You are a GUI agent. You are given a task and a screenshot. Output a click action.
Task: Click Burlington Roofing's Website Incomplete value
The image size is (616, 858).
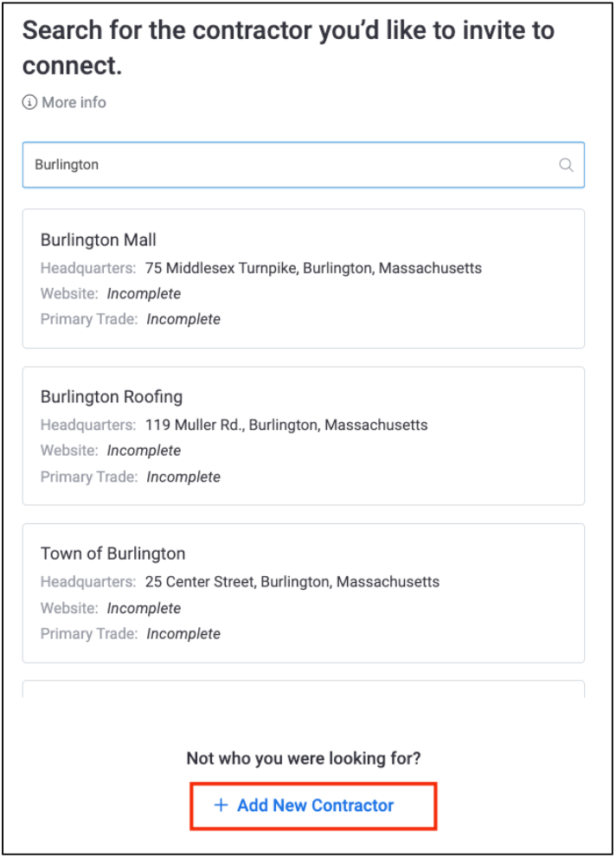click(x=144, y=451)
